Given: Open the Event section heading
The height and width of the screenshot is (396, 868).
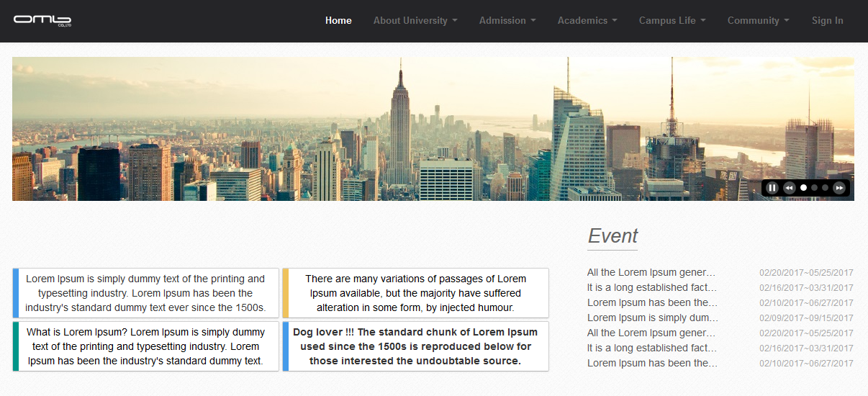Looking at the screenshot, I should click(612, 236).
